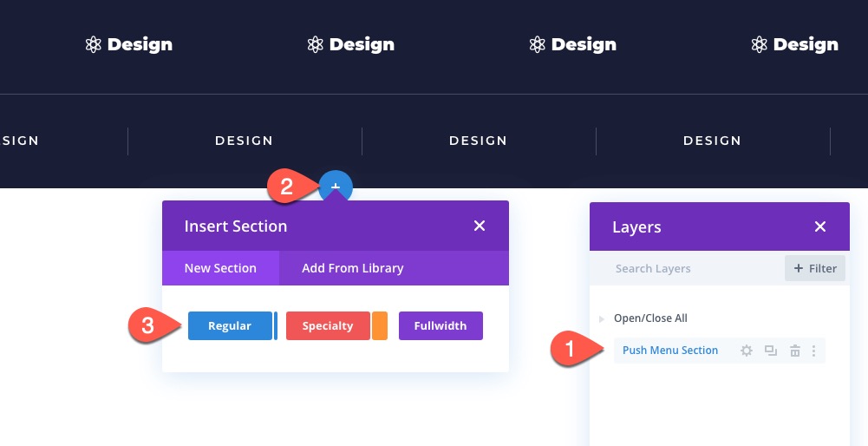The image size is (868, 446).
Task: Open the Filter option in Layers
Action: [815, 268]
